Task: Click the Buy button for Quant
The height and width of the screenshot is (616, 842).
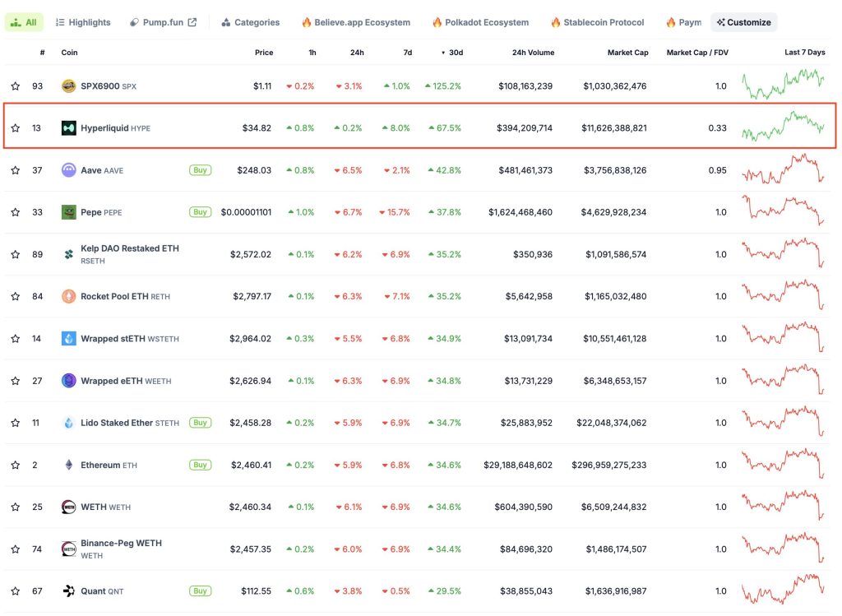Action: [x=201, y=591]
